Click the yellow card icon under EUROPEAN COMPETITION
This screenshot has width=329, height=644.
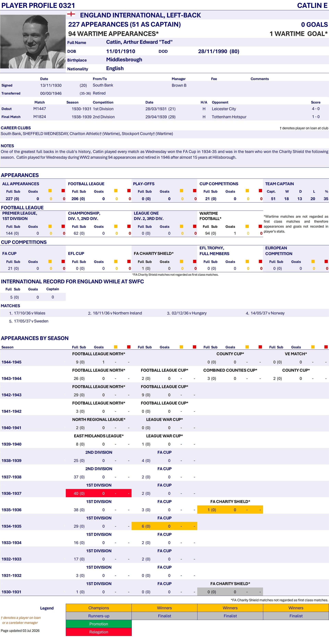(x=313, y=261)
